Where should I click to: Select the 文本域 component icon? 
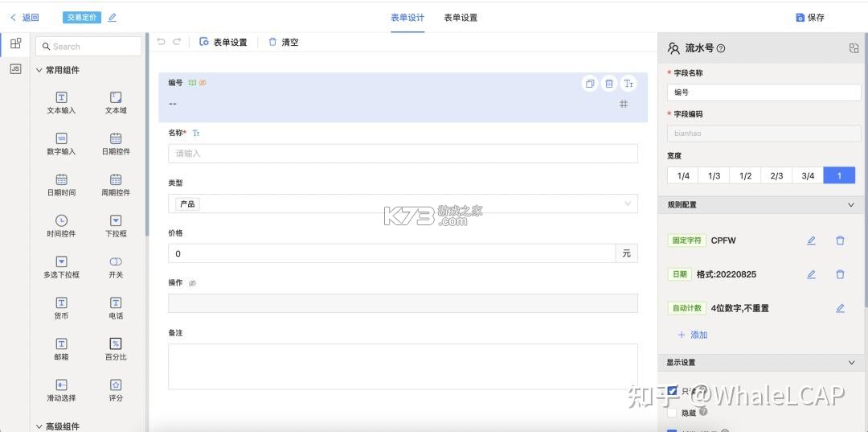click(116, 97)
